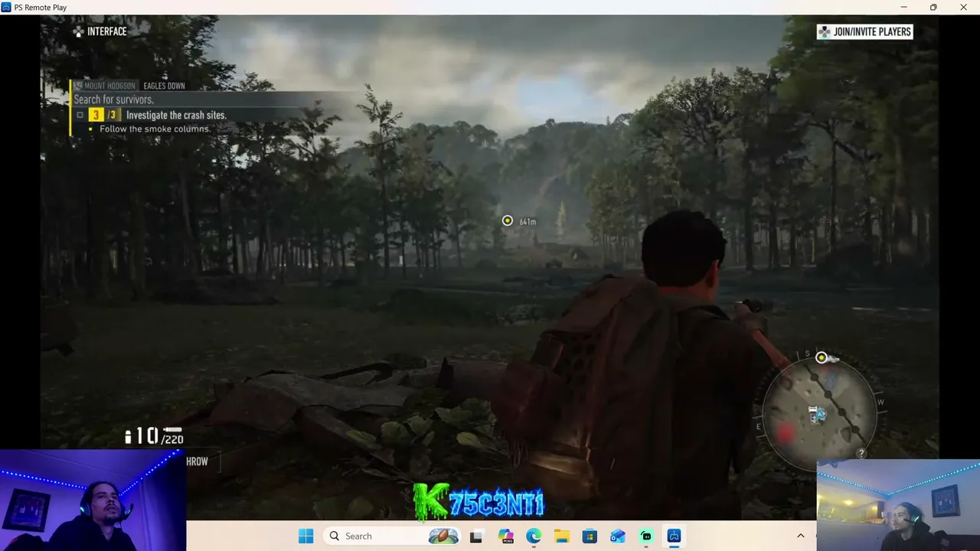Viewport: 980px width, 551px height.
Task: Click the S compass letter on minimap
Action: (807, 354)
